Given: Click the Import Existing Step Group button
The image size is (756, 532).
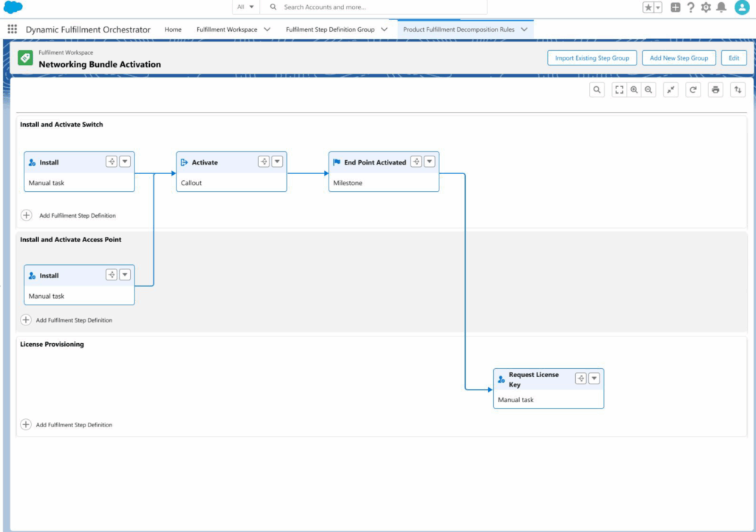Looking at the screenshot, I should (x=592, y=58).
